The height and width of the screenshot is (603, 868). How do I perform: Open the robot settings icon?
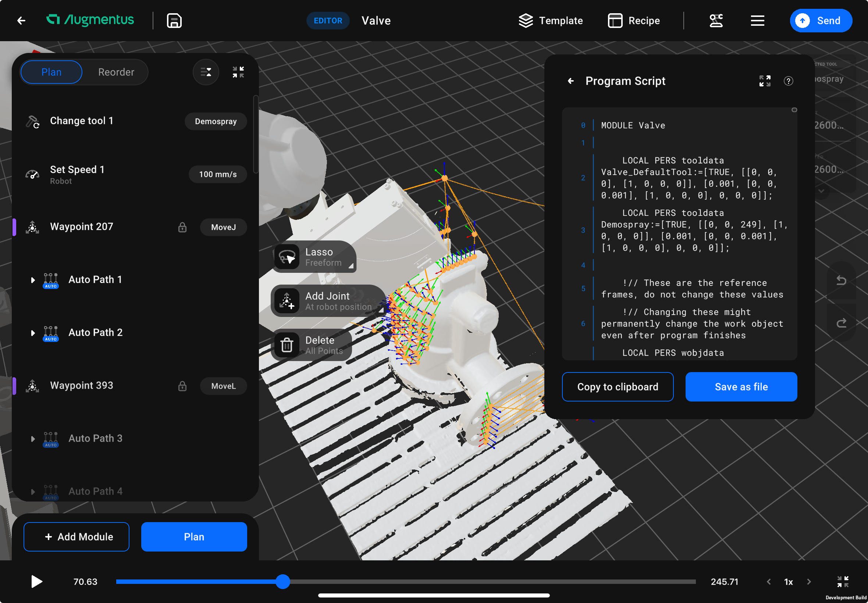[x=716, y=21]
